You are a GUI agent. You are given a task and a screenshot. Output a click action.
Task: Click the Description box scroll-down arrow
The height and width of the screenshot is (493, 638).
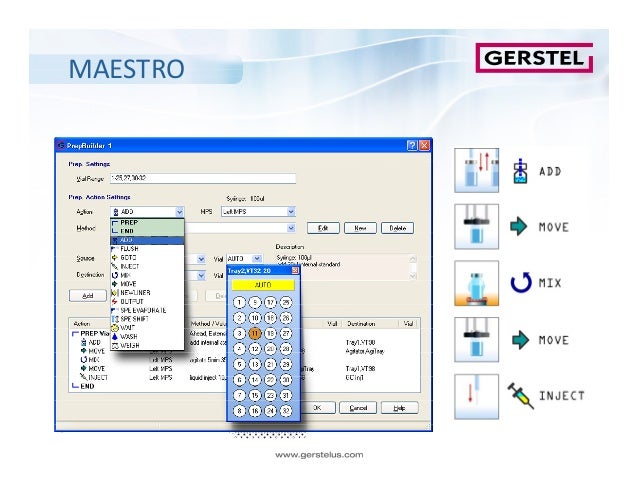[413, 276]
